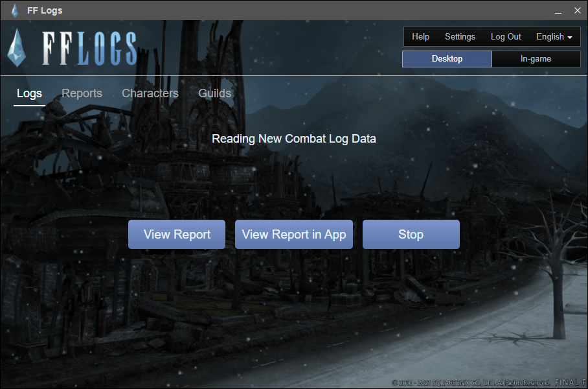Click View Report in App button
The width and height of the screenshot is (588, 389).
point(293,235)
